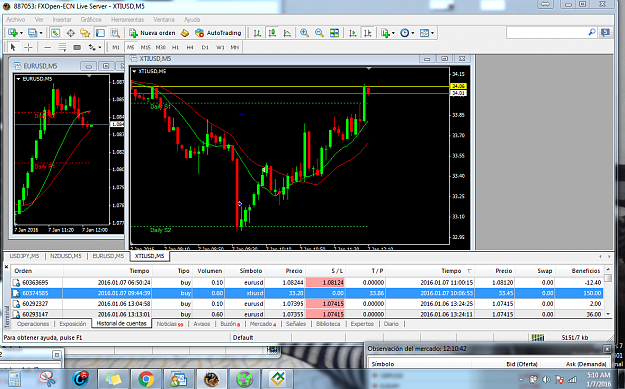Select the crosshair tool
The height and width of the screenshot is (389, 625).
tap(28, 47)
